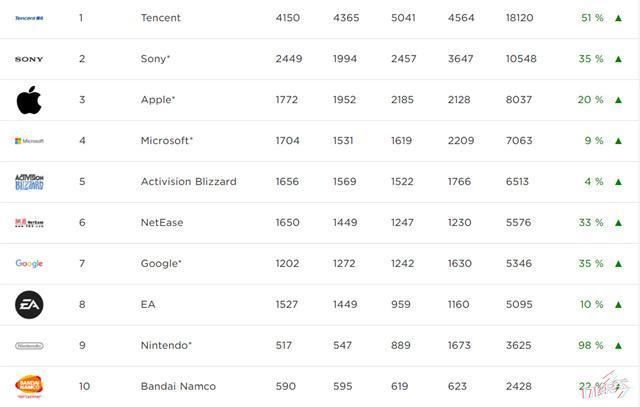
Task: Click the 98 % growth value
Action: pyautogui.click(x=591, y=345)
